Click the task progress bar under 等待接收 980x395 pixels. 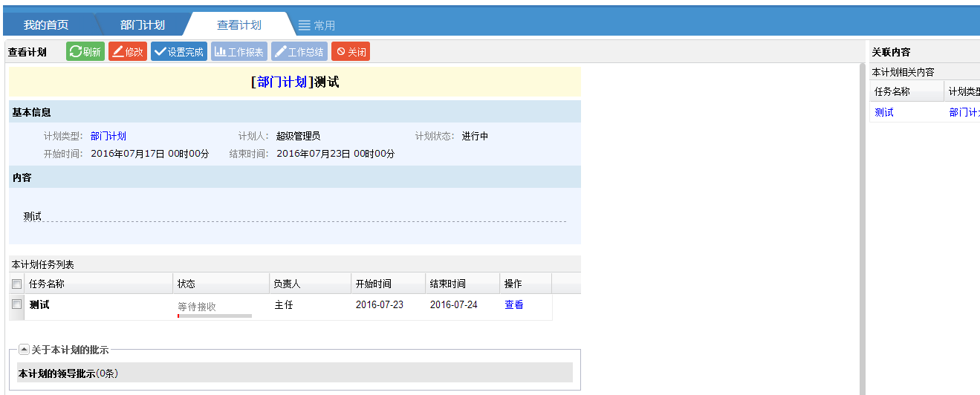215,316
